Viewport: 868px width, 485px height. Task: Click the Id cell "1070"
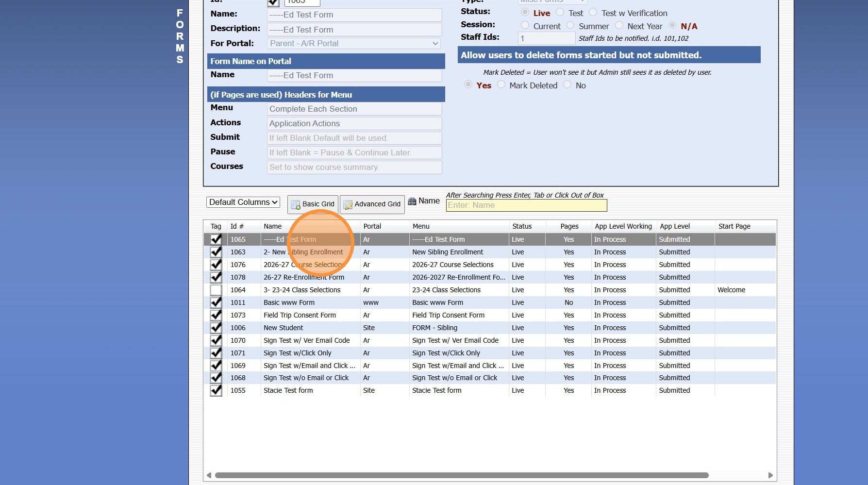(x=238, y=340)
